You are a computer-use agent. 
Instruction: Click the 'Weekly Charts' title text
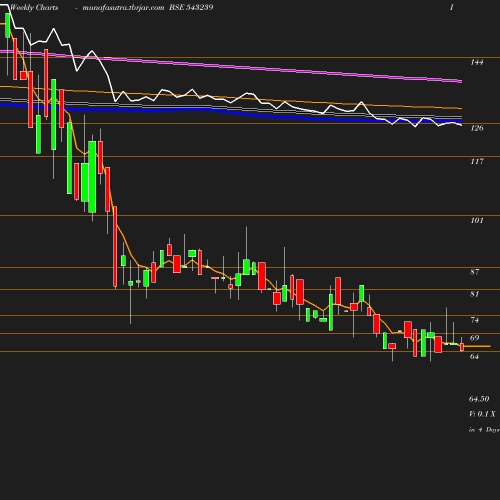click(34, 7)
